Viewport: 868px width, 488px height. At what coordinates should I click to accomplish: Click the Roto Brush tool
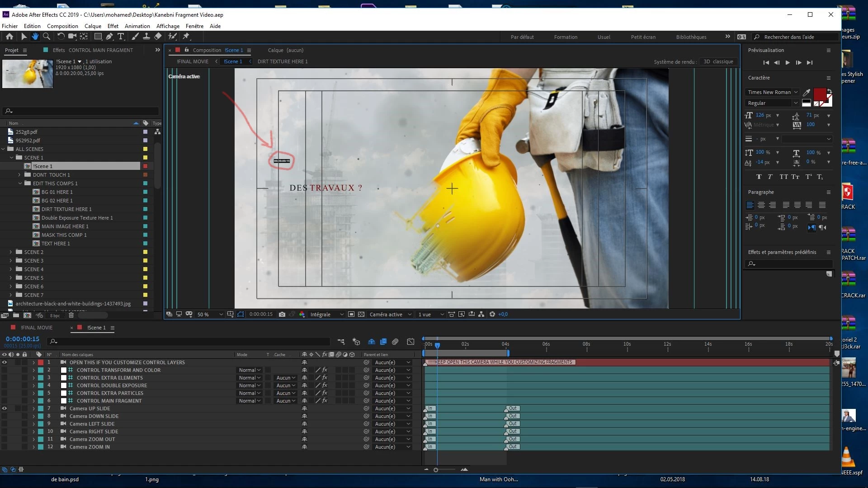point(172,37)
